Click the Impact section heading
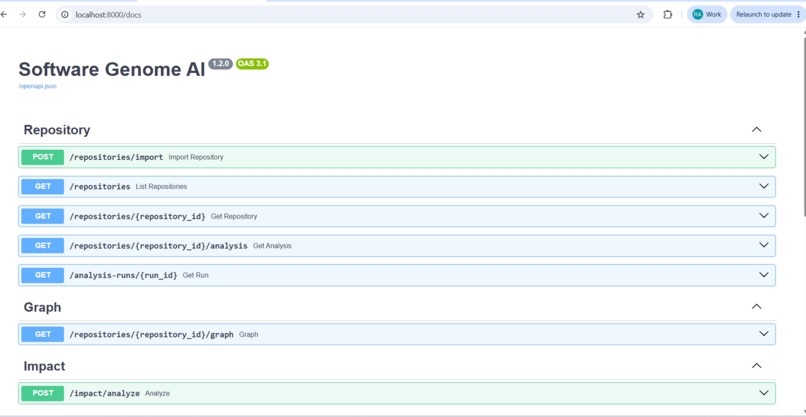Image resolution: width=806 pixels, height=417 pixels. [x=44, y=366]
